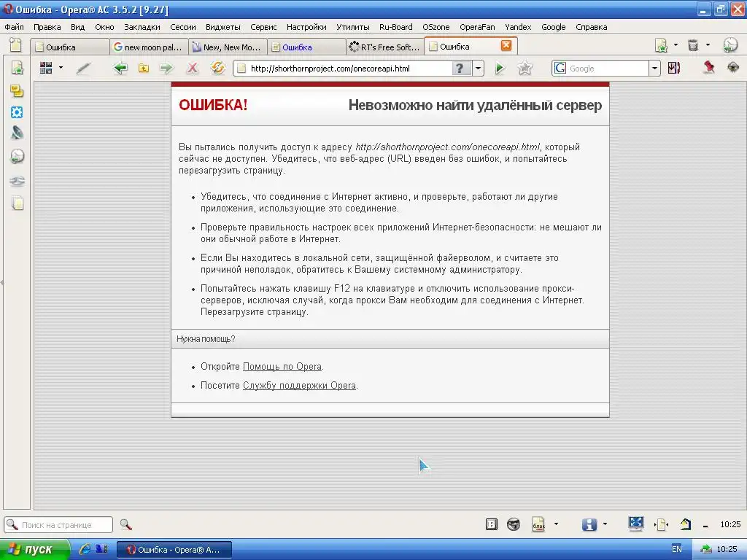Viewport: 747px width, 560px height.
Task: Open the Ru-Board menu
Action: pyautogui.click(x=396, y=27)
